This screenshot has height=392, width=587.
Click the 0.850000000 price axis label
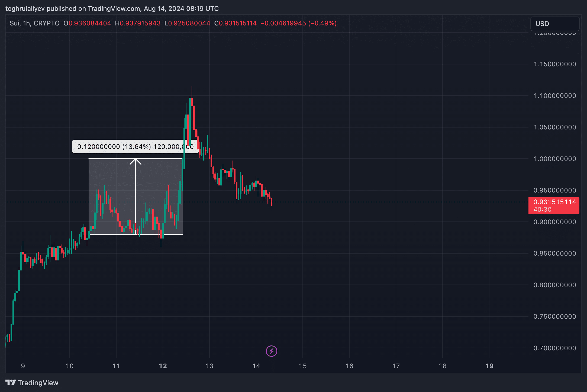click(555, 253)
